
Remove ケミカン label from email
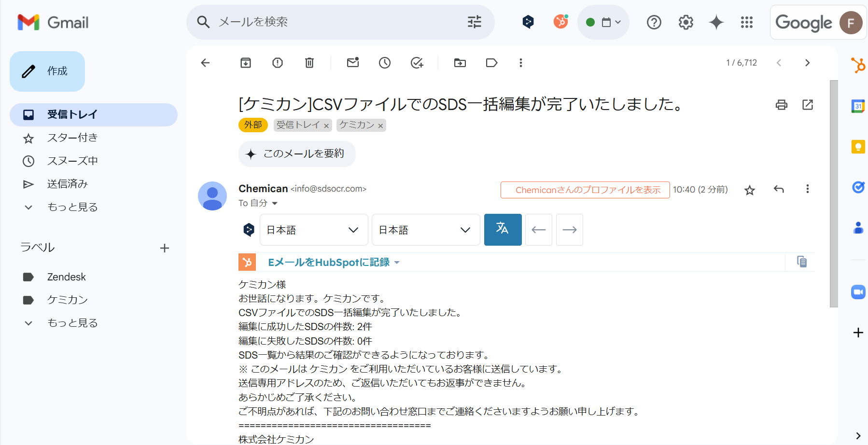pyautogui.click(x=380, y=126)
